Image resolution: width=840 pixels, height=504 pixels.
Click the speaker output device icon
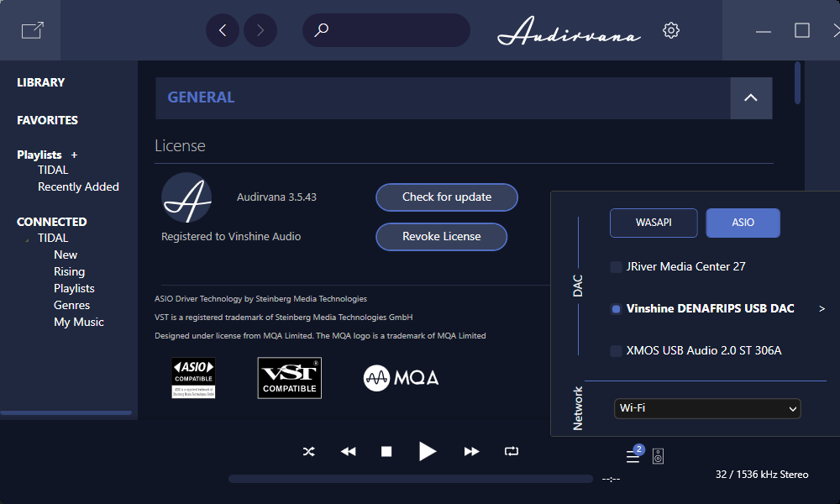point(659,456)
